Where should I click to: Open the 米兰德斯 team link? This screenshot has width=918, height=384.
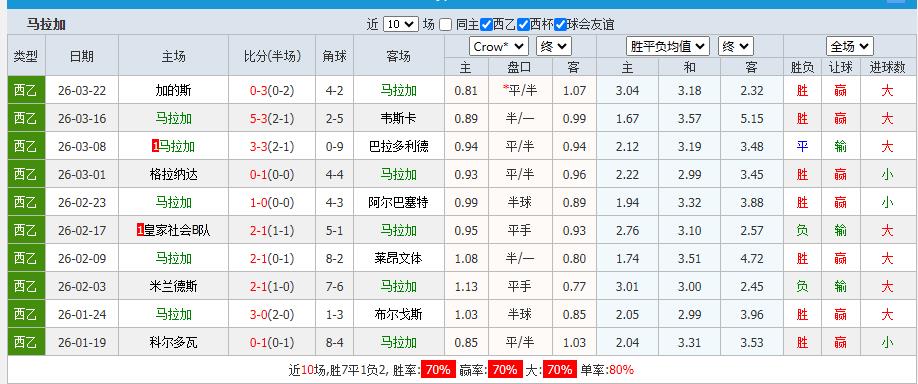point(173,286)
